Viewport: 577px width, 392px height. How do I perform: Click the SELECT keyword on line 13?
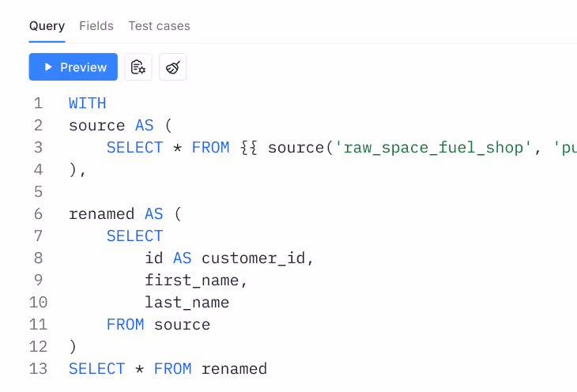pyautogui.click(x=97, y=369)
